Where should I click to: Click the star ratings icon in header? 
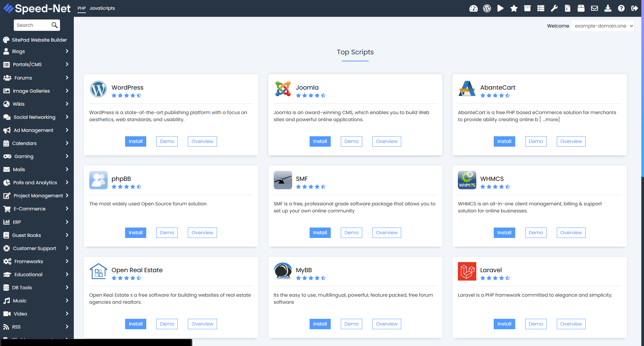pyautogui.click(x=514, y=8)
